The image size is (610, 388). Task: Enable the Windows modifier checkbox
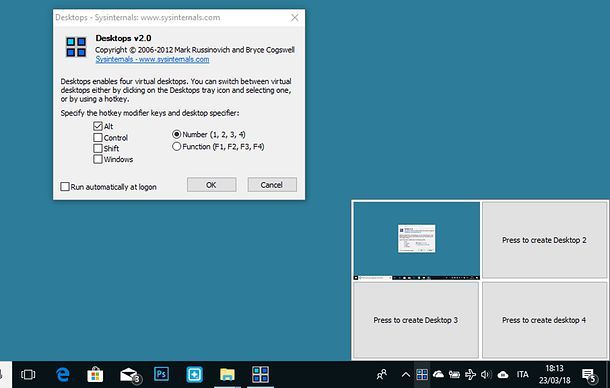(98, 159)
